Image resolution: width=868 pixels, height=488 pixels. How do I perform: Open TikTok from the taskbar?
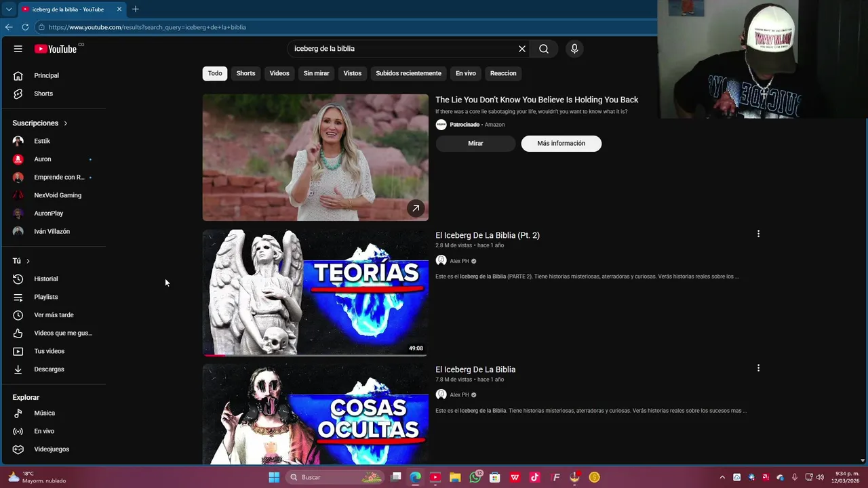[535, 477]
